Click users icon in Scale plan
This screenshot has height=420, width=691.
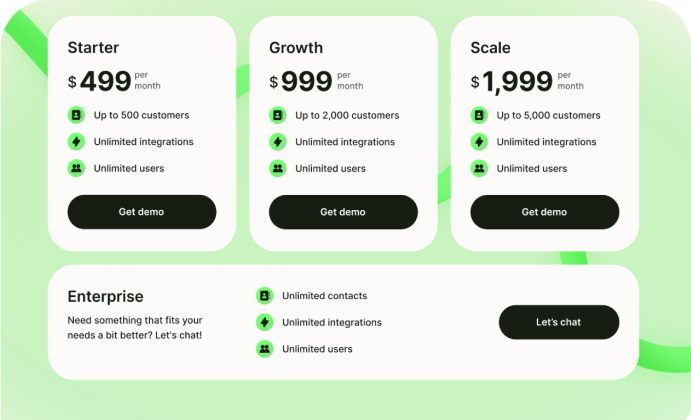click(479, 168)
